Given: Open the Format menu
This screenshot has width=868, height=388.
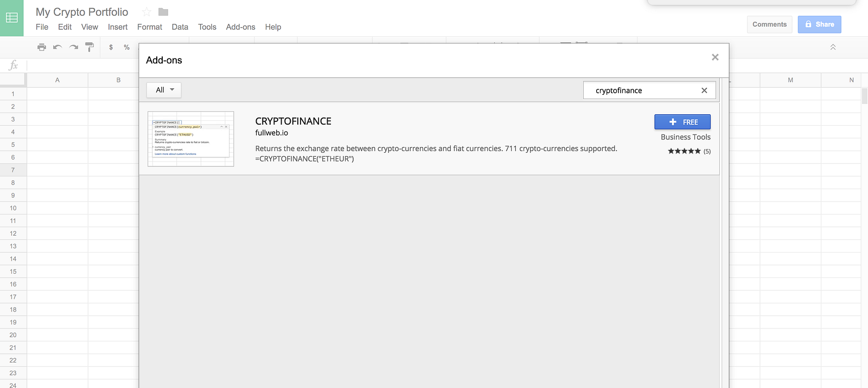Looking at the screenshot, I should click(x=150, y=27).
